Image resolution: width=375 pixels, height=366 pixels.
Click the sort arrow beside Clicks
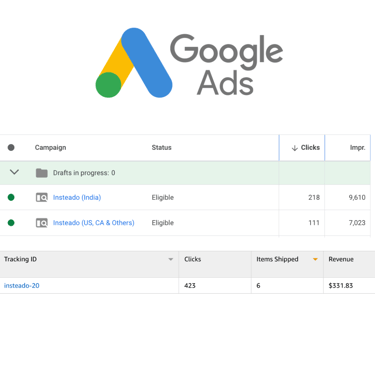tap(295, 148)
